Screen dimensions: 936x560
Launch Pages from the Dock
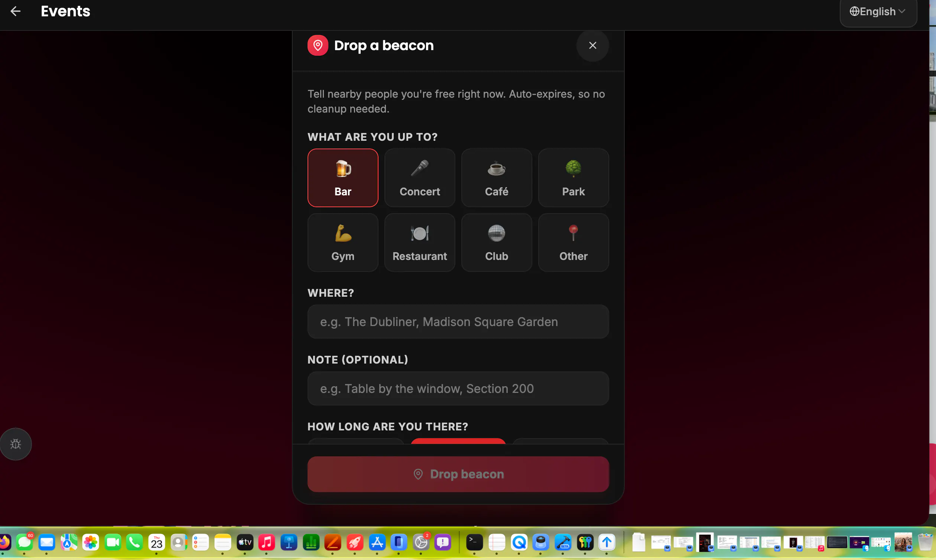pyautogui.click(x=333, y=543)
